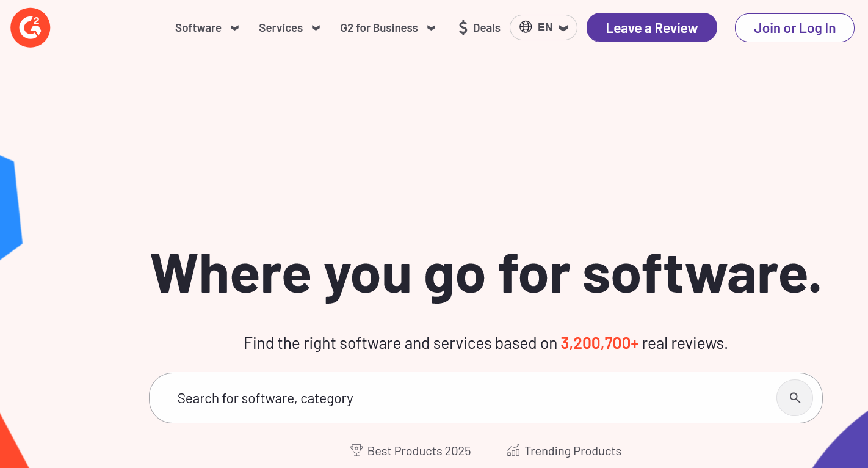868x468 pixels.
Task: Click the dollar sign Deals icon
Action: point(463,27)
